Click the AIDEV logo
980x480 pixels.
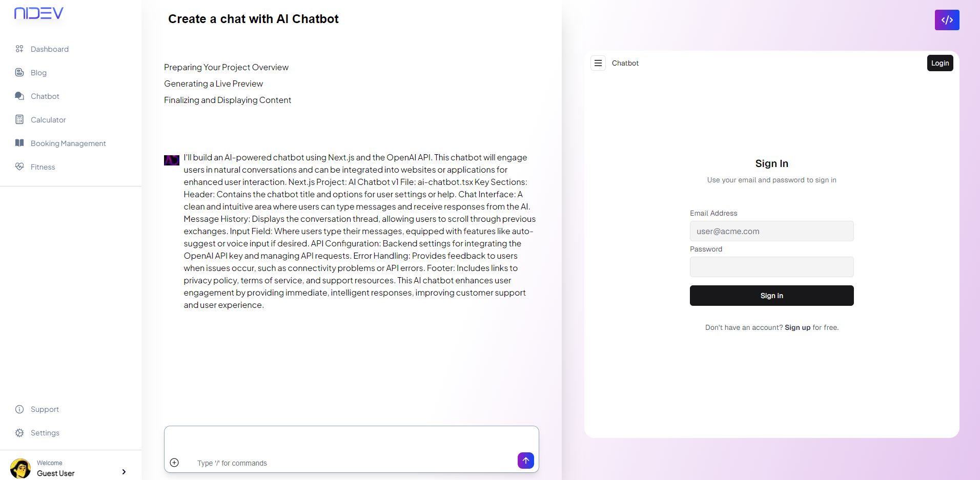39,13
